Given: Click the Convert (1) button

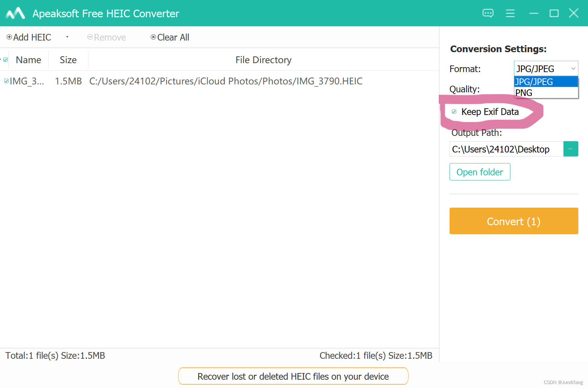Looking at the screenshot, I should 514,221.
